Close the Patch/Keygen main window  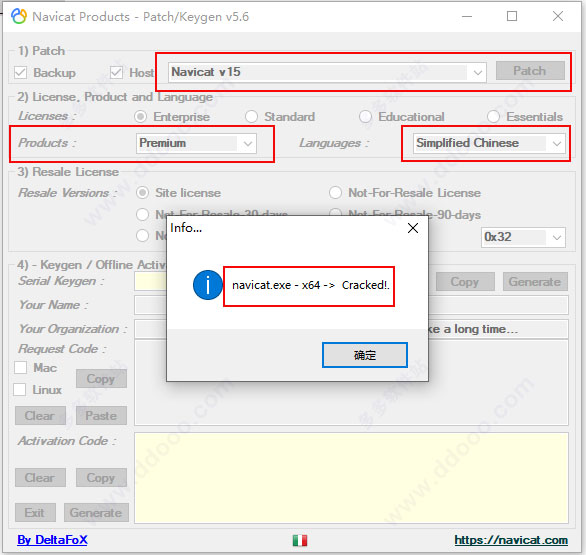558,16
